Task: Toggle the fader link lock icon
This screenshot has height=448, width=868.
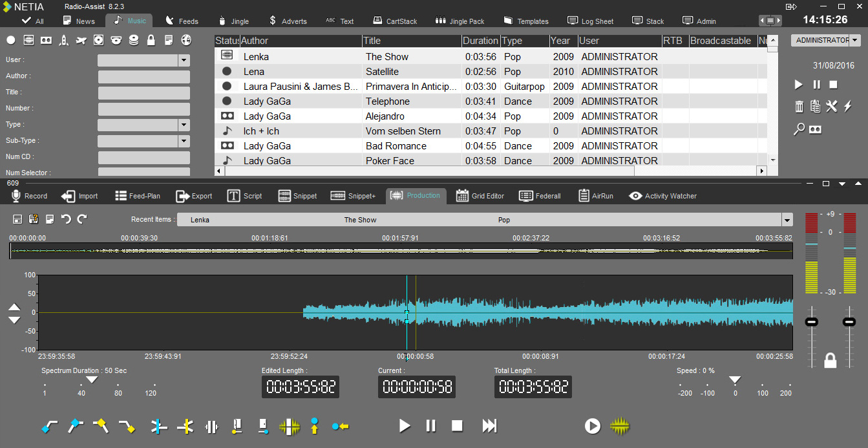Action: 831,361
